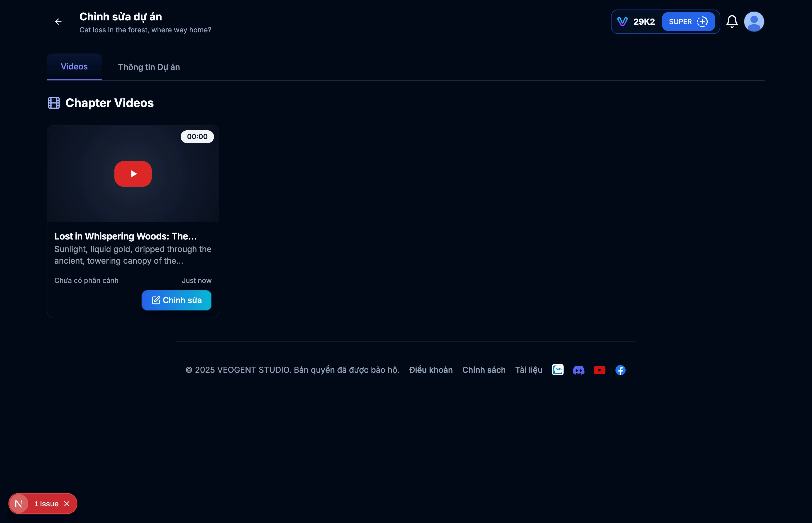812x523 pixels.
Task: Open the Discord community link
Action: 579,370
